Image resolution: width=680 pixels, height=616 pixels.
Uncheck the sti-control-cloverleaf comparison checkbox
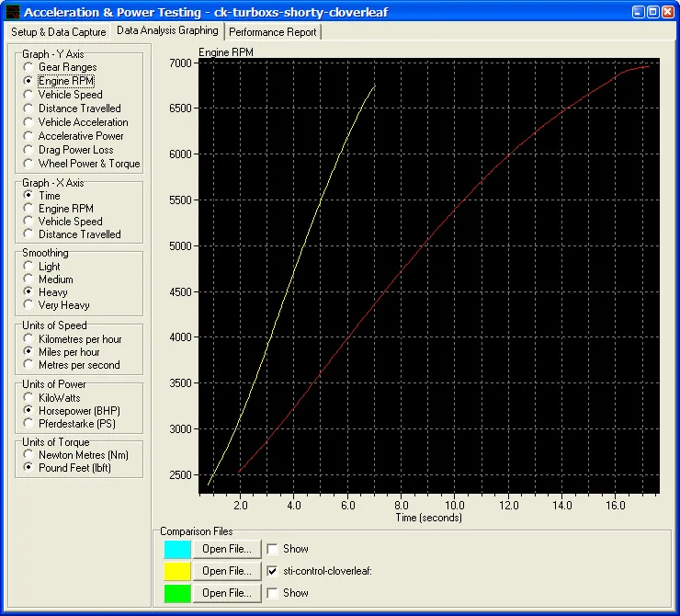click(x=272, y=571)
